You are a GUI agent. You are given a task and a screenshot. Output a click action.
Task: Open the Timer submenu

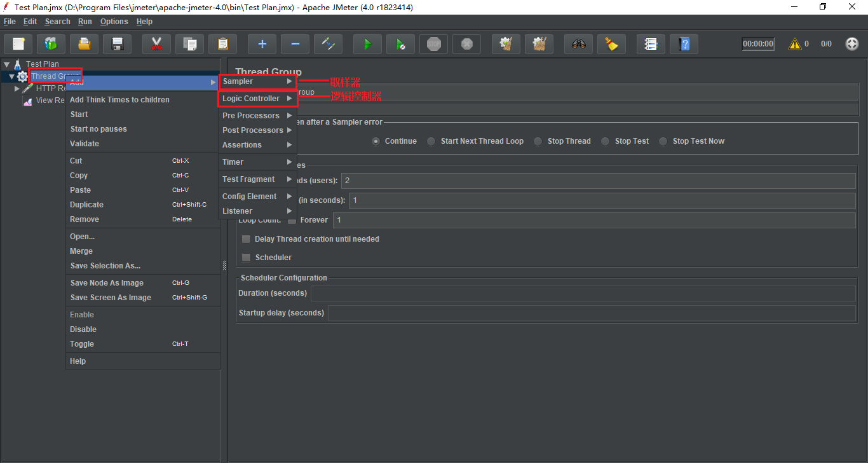(x=257, y=162)
